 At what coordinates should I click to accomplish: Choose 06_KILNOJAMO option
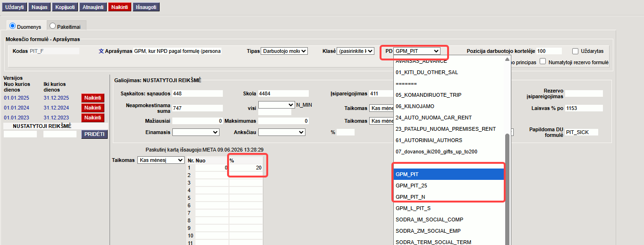(x=449, y=106)
